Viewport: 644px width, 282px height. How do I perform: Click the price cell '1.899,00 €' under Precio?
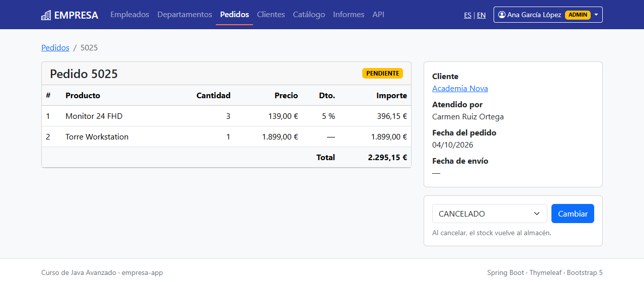coord(280,137)
